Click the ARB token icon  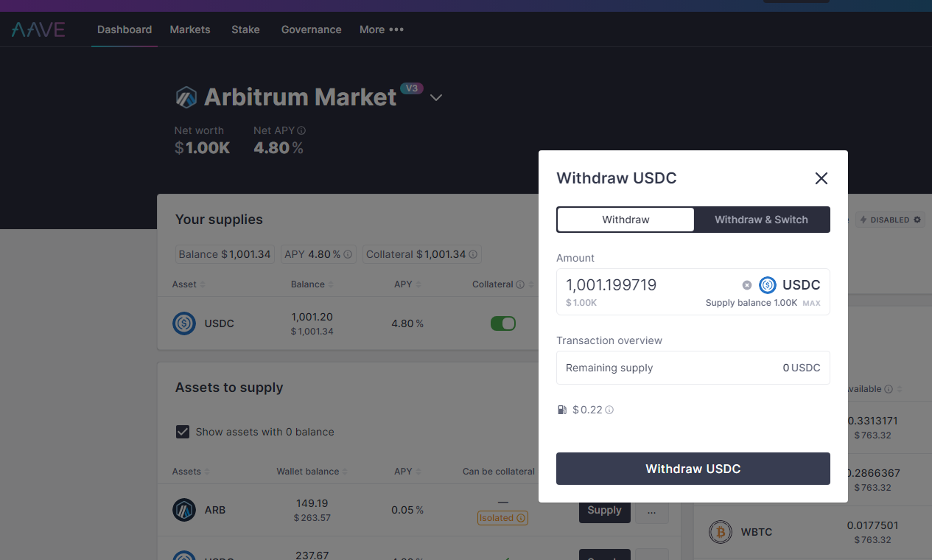pyautogui.click(x=184, y=510)
